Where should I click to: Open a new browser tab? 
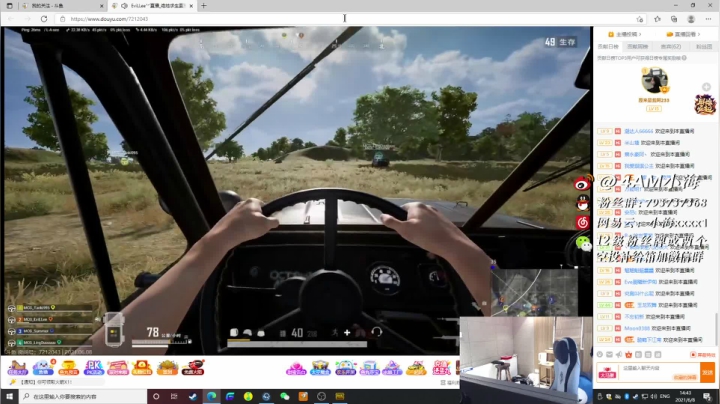203,6
